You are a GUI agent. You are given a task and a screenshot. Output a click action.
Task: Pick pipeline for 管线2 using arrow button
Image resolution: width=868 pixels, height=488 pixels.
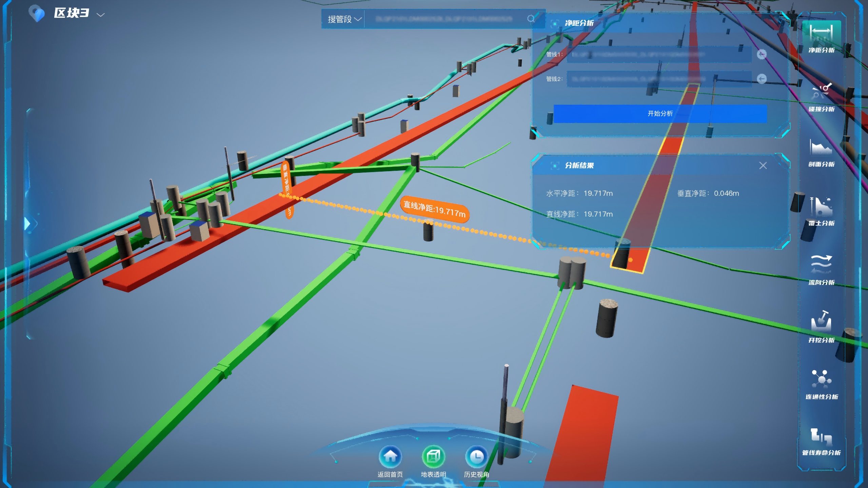pos(762,79)
